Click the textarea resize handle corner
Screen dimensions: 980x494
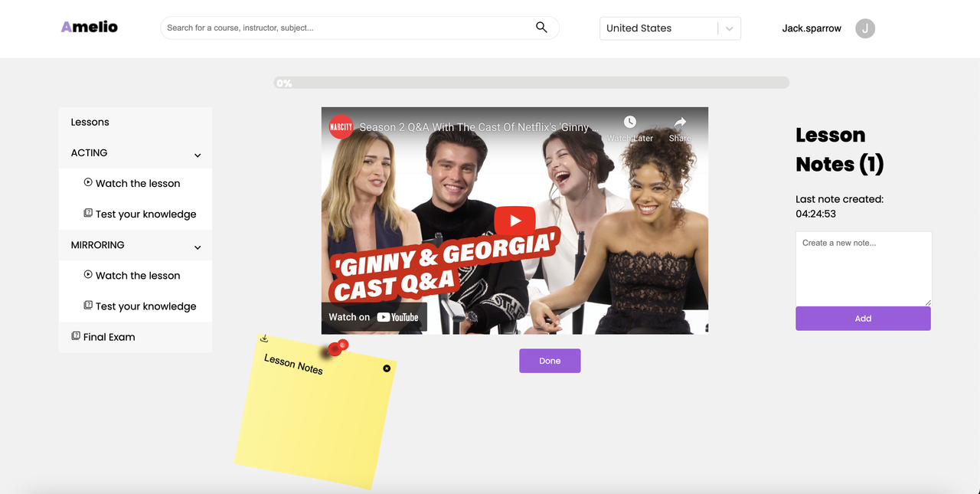[x=928, y=303]
